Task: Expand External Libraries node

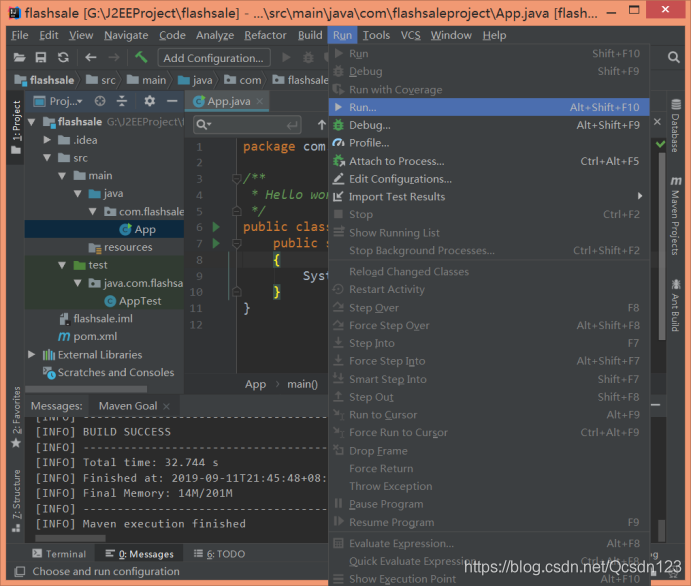Action: (32, 355)
